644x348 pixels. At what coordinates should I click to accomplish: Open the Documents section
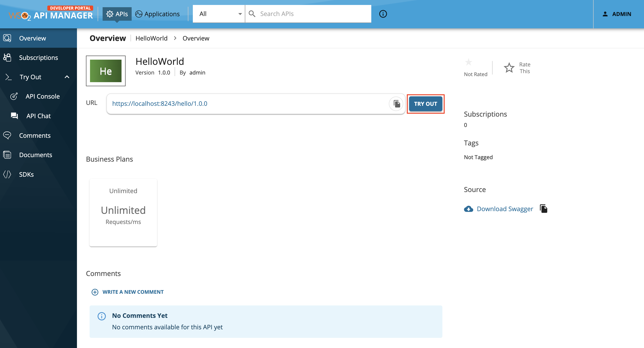tap(36, 155)
